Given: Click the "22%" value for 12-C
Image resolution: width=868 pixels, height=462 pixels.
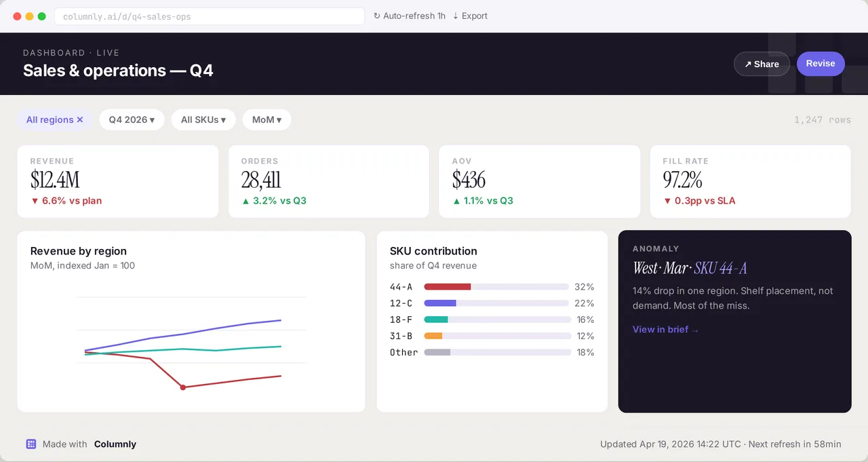Looking at the screenshot, I should point(584,303).
